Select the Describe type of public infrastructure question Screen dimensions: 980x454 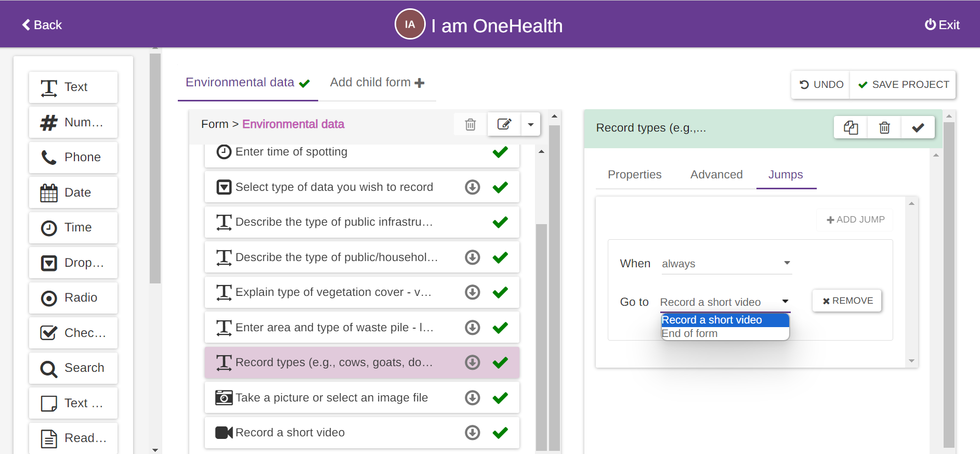coord(334,222)
